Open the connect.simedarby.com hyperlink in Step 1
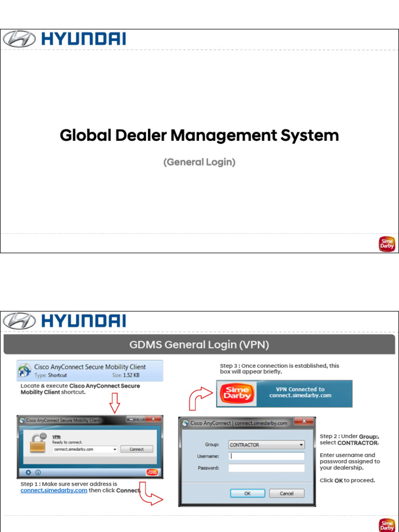Image resolution: width=399 pixels, height=532 pixels. [54, 490]
